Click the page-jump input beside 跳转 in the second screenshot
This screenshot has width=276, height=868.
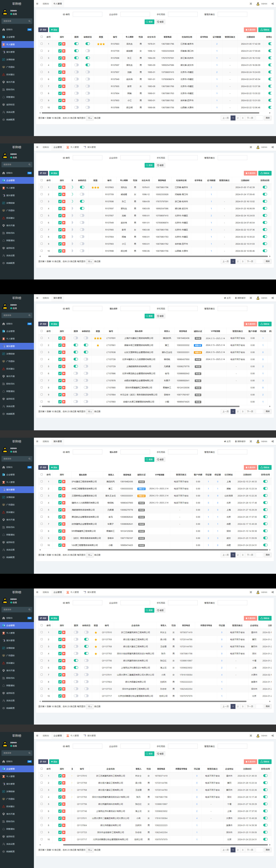(259, 262)
